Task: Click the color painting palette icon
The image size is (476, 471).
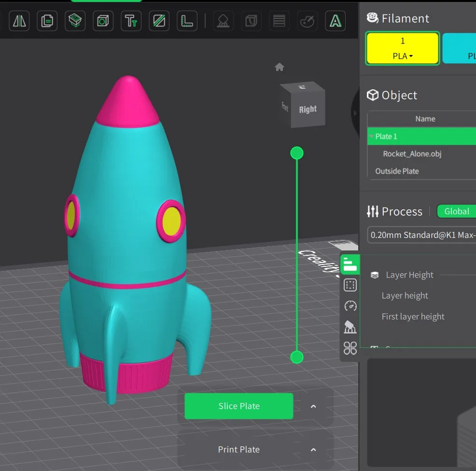Action: pos(307,21)
